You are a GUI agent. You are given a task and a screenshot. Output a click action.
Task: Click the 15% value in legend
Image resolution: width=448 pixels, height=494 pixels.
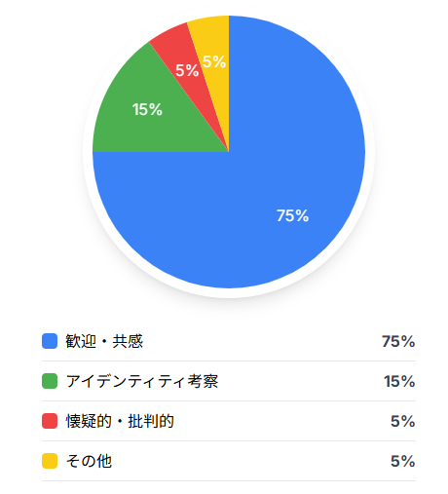[399, 381]
